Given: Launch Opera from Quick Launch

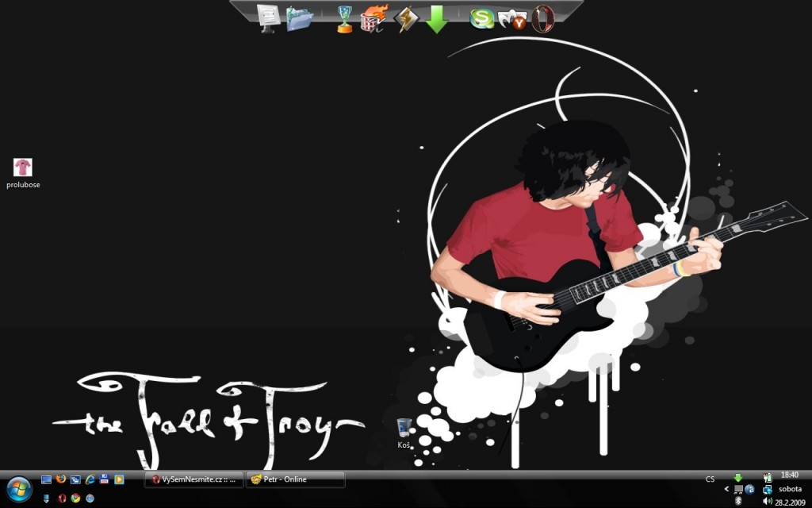Looking at the screenshot, I should point(62,498).
